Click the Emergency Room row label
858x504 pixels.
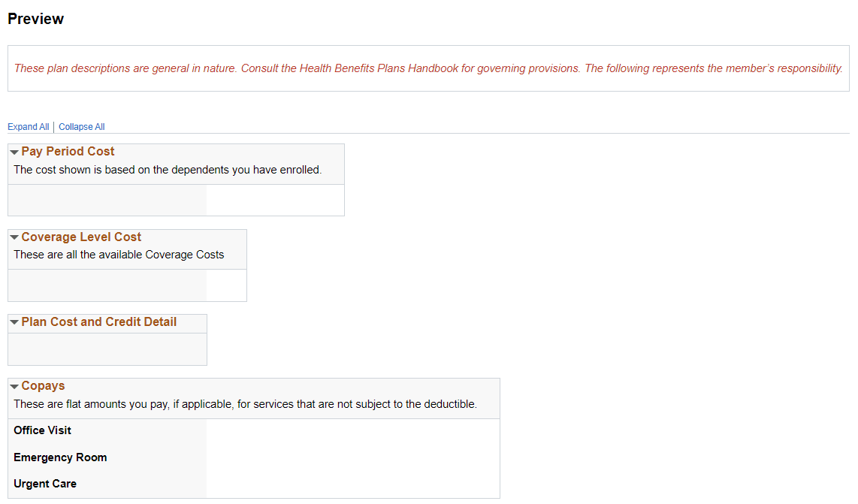point(60,457)
